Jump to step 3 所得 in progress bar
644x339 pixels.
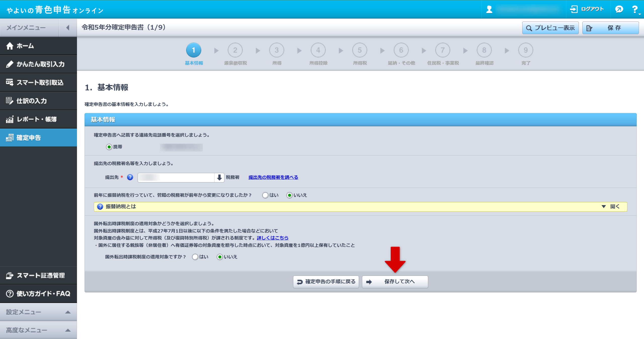[276, 50]
